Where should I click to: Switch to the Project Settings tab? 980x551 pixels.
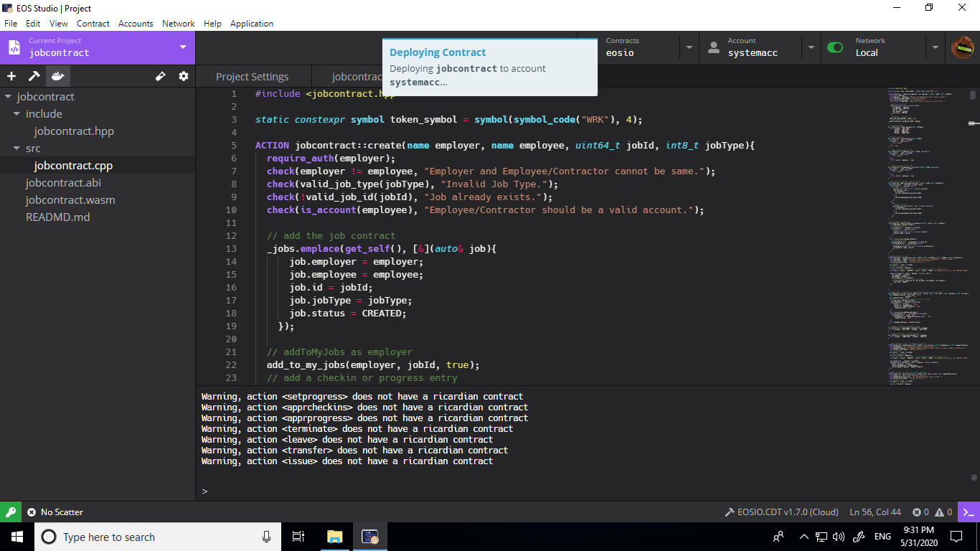tap(253, 76)
